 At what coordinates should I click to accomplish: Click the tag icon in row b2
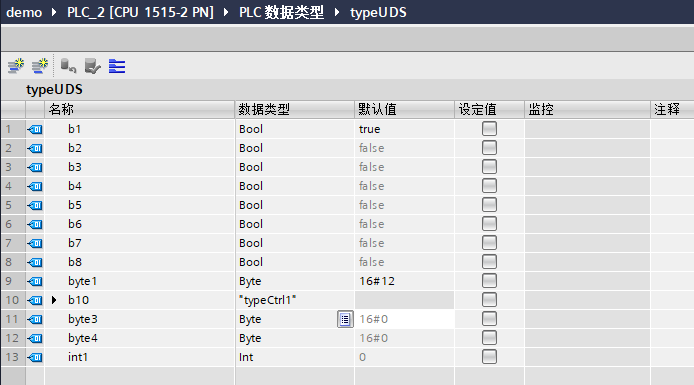click(35, 148)
